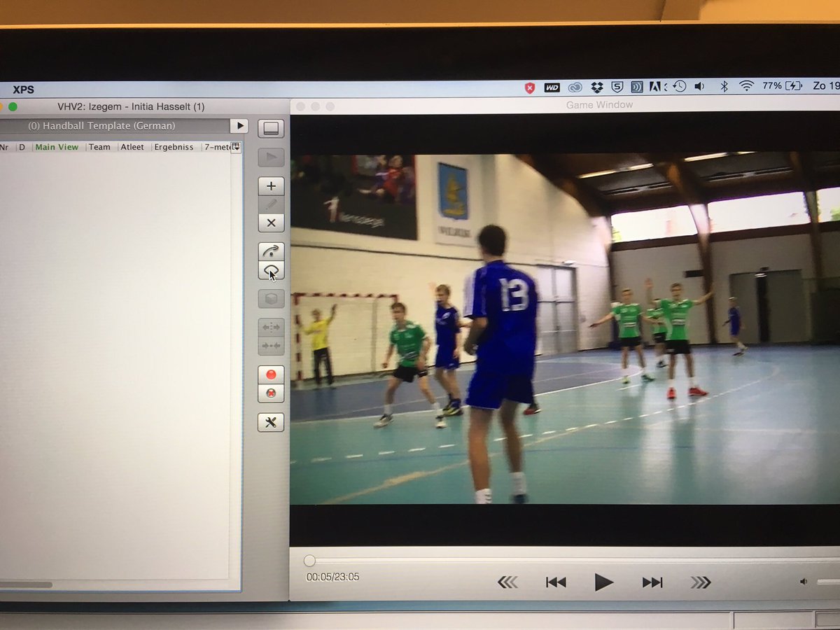
Task: Click the split arrows outward button
Action: click(271, 327)
